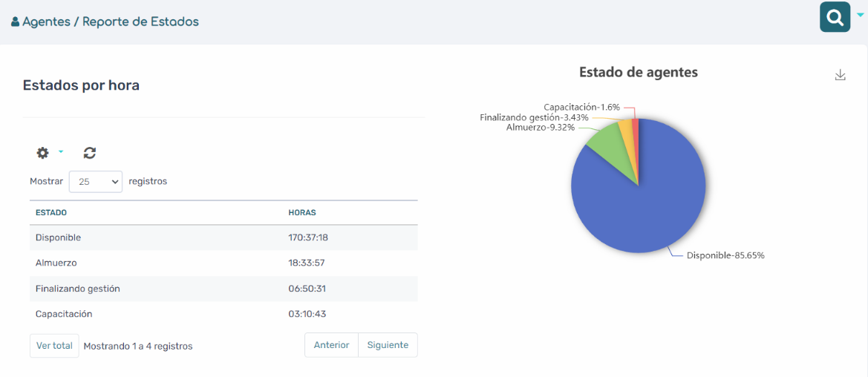Click the 170:37:18 hours value
The width and height of the screenshot is (868, 377).
click(309, 237)
